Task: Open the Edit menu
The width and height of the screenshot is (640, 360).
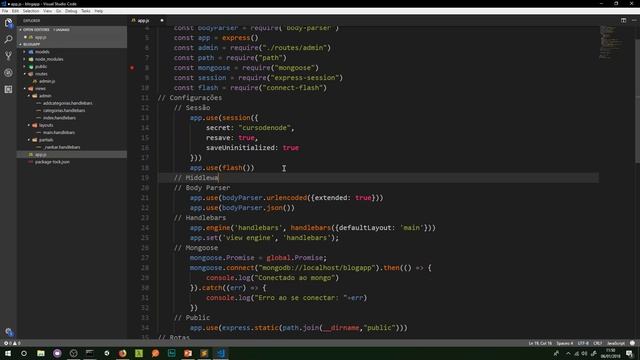Action: pos(15,11)
